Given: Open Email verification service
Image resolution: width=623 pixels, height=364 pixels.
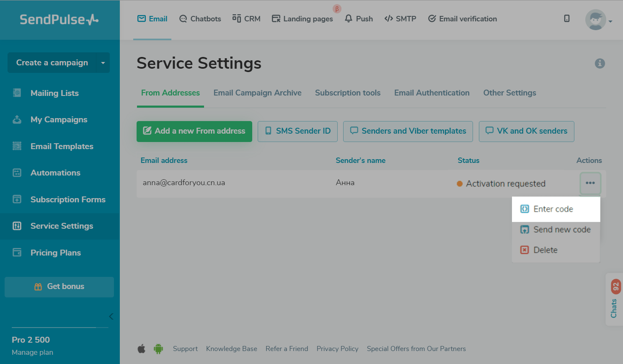Looking at the screenshot, I should pos(463,19).
